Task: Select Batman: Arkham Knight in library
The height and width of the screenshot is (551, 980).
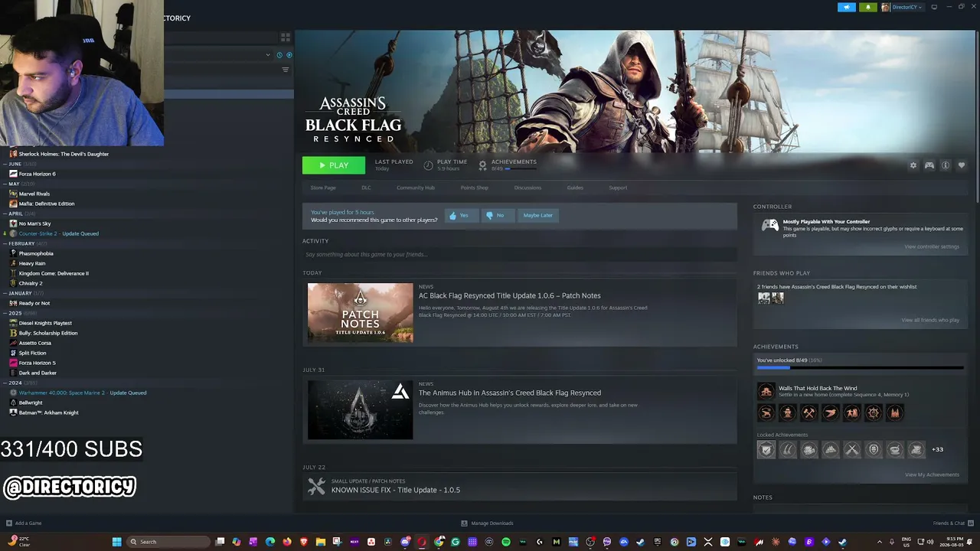Action: tap(48, 412)
